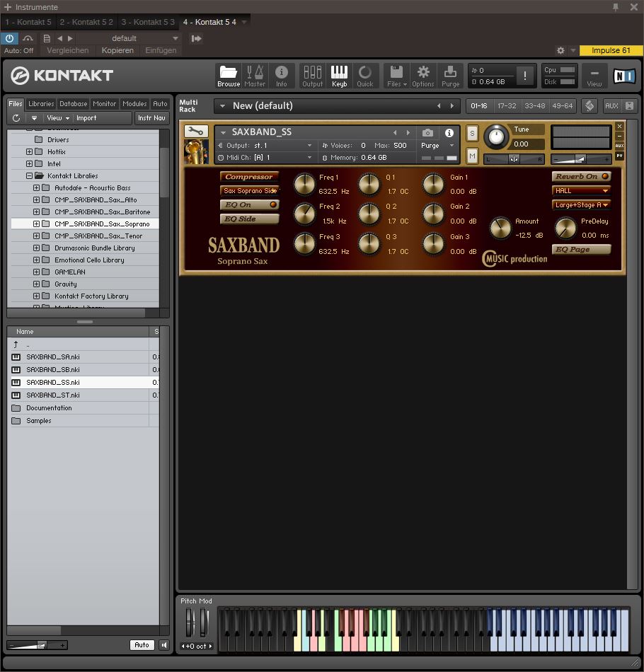This screenshot has width=644, height=672.
Task: Open plugin settings gear near Impulse 61
Action: (560, 50)
